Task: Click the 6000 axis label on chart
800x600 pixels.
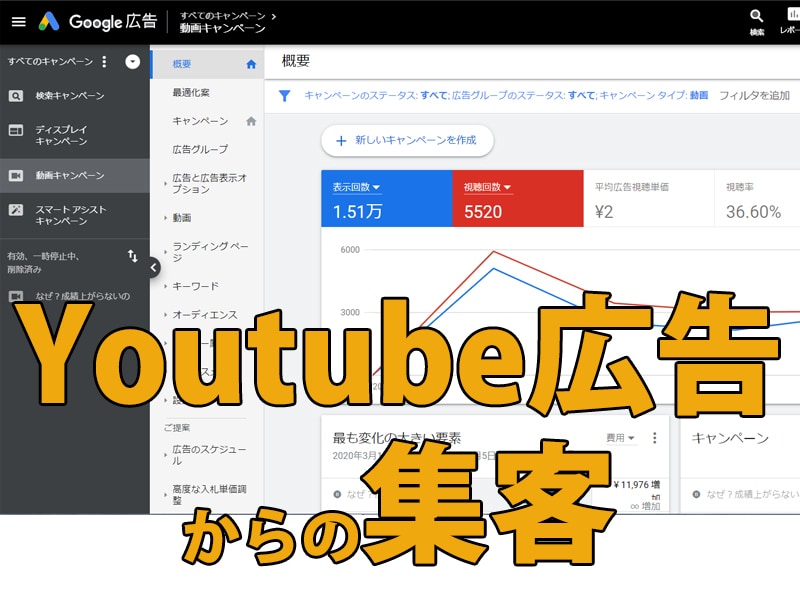Action: (350, 249)
